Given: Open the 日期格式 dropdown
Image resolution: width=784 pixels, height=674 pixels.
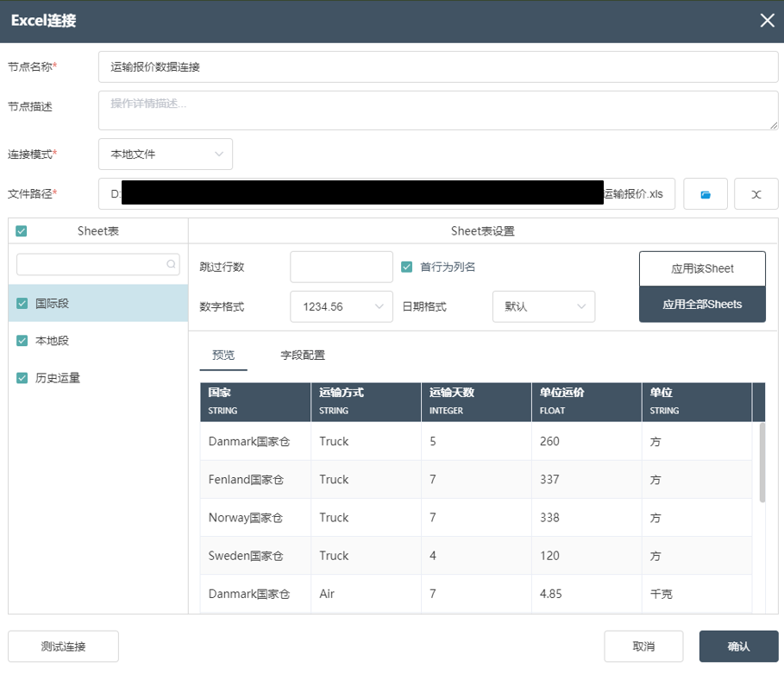Looking at the screenshot, I should click(543, 306).
